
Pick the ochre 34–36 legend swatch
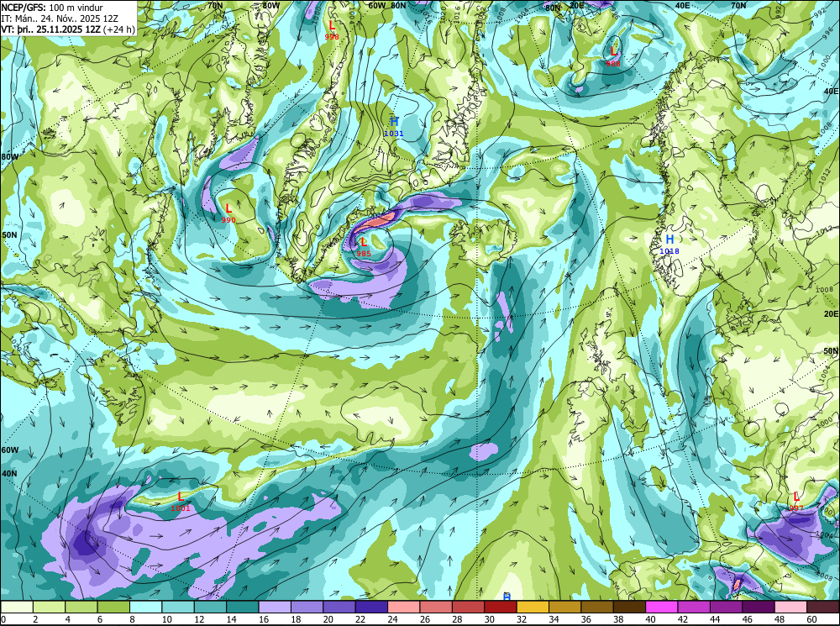564,607
